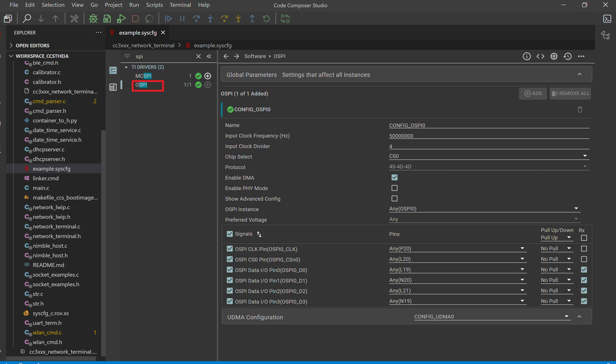
Task: Click the explorer vertical scrollbar
Action: pos(103,243)
